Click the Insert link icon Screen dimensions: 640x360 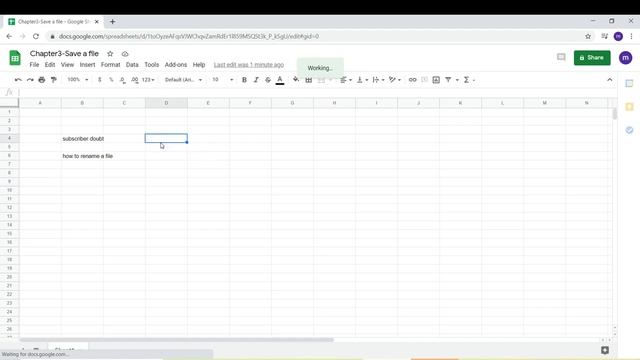(x=413, y=80)
